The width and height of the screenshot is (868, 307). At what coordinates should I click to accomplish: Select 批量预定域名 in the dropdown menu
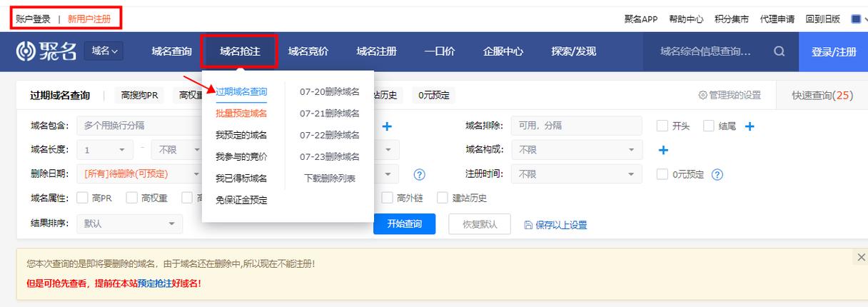[241, 113]
